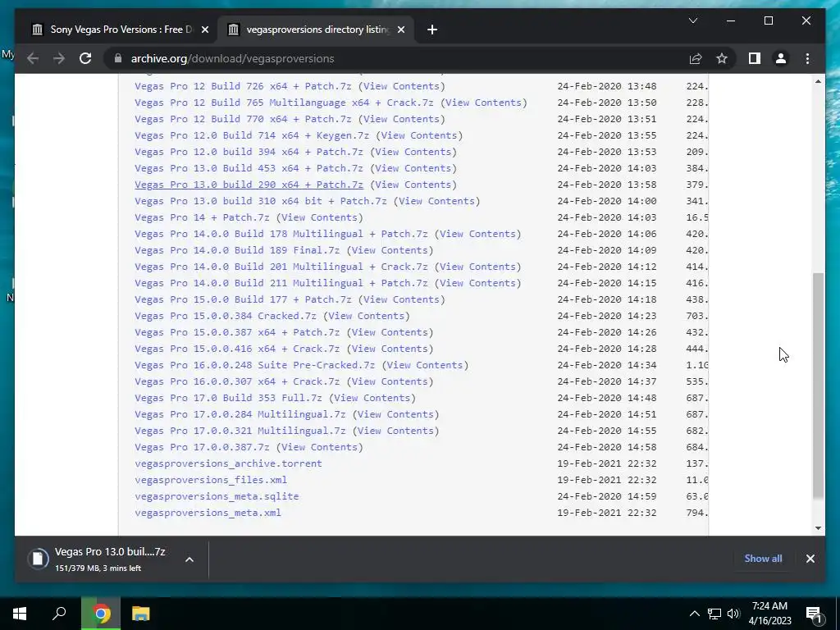Open a new browser tab
Viewport: 840px width, 630px height.
coord(432,30)
